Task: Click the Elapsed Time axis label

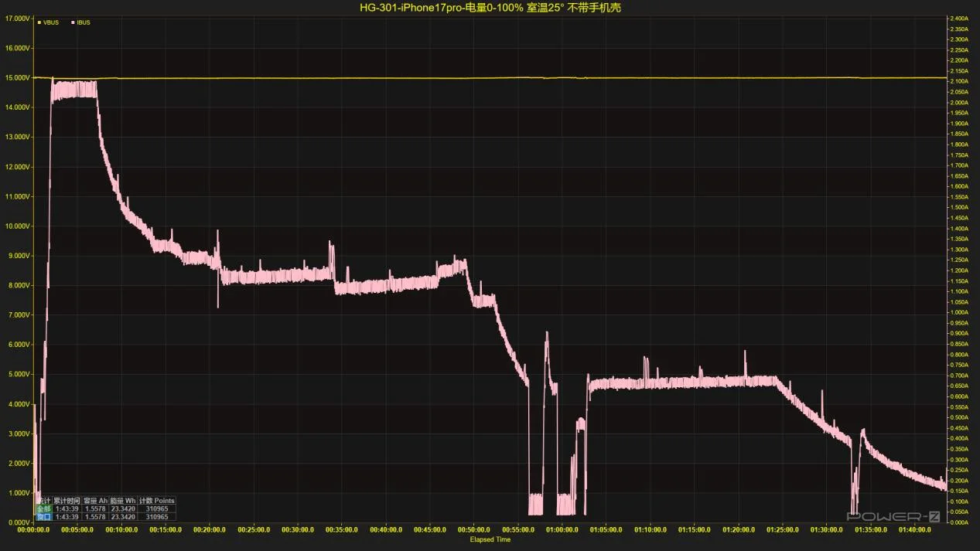Action: 490,539
